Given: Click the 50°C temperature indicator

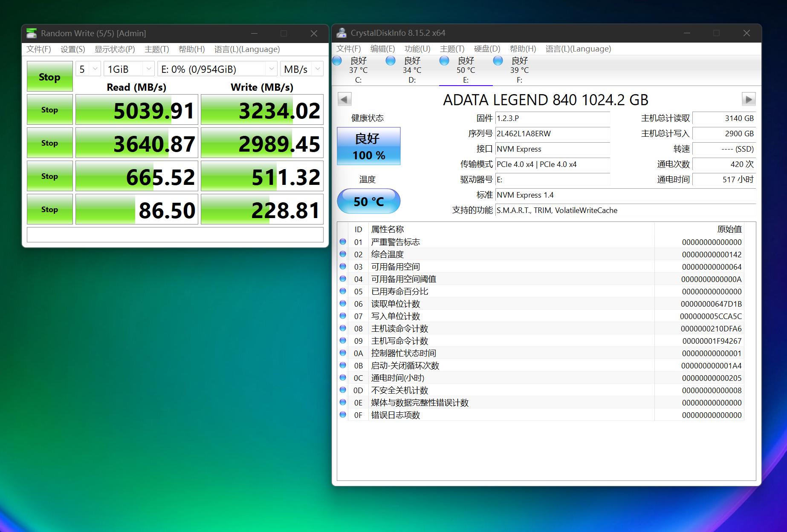Looking at the screenshot, I should pos(368,201).
